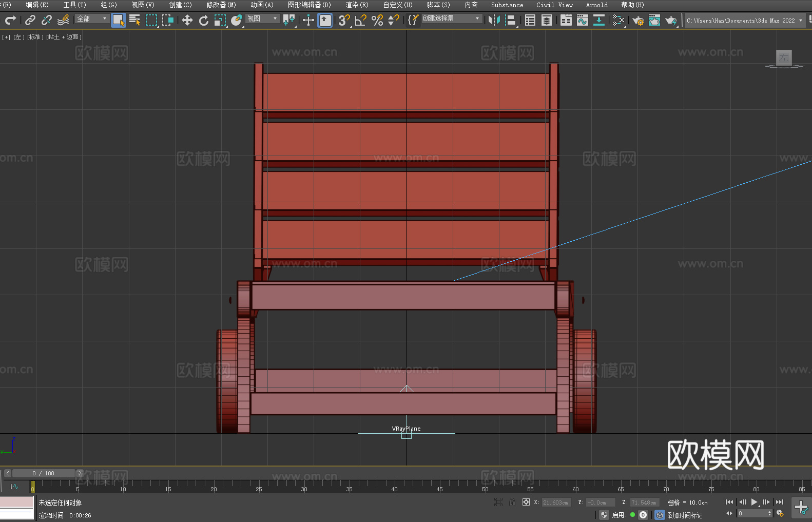Open the Curve Editor

click(x=582, y=21)
